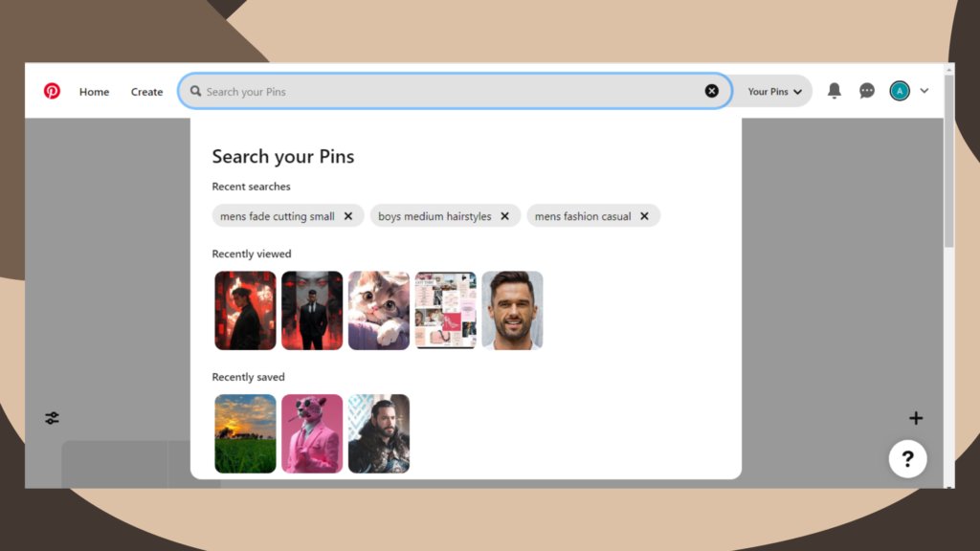
Task: Open the recently viewed kitten pin thumbnail
Action: pos(379,310)
